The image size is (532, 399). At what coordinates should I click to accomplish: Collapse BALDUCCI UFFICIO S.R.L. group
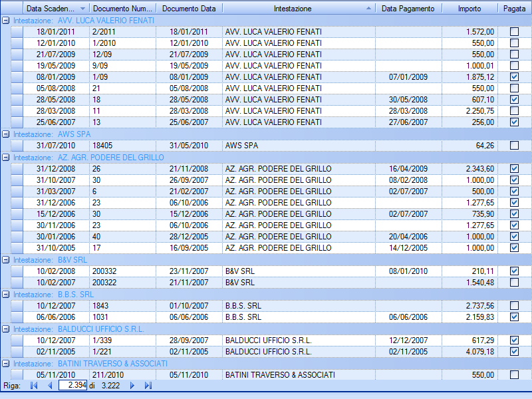click(x=5, y=329)
